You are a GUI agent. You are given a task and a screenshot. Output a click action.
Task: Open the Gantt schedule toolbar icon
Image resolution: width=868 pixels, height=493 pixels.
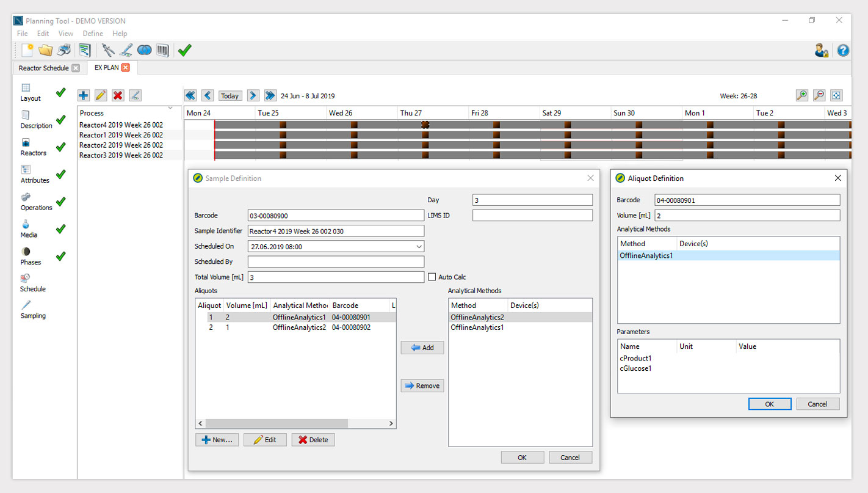click(84, 50)
